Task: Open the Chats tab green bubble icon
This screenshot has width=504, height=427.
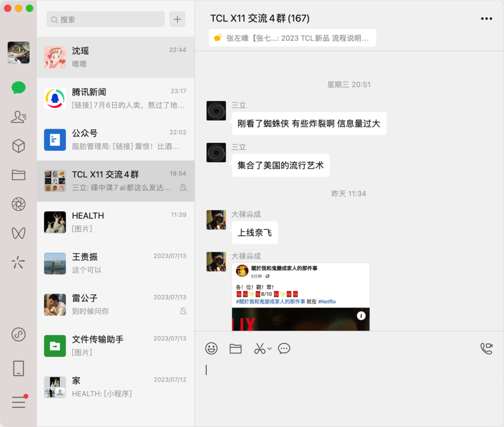Action: pyautogui.click(x=19, y=87)
